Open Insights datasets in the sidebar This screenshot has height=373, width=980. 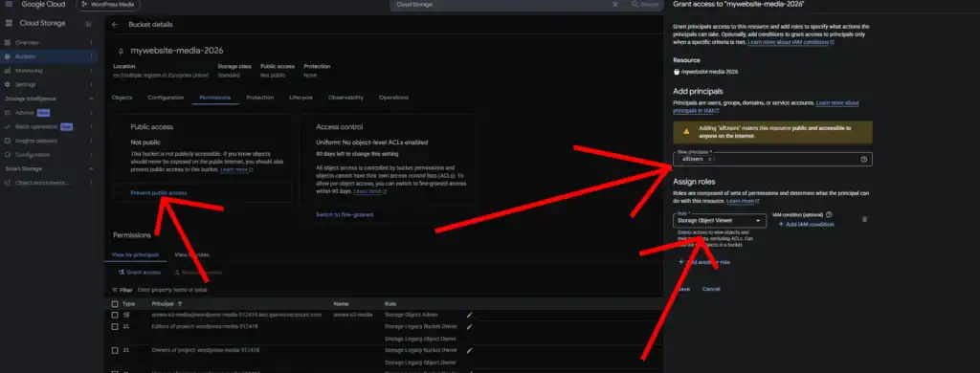click(36, 141)
